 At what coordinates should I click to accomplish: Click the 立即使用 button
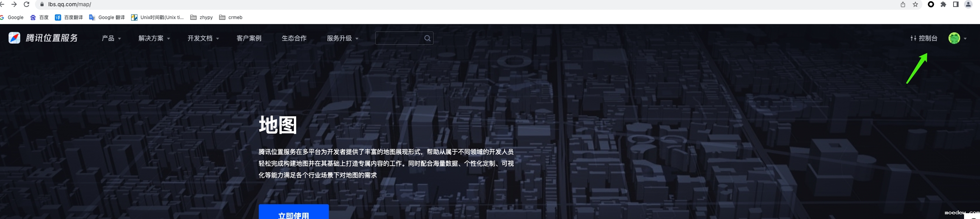coord(293,213)
